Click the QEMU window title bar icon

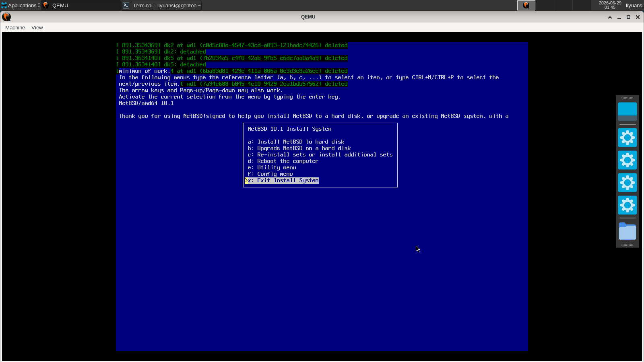point(6,17)
